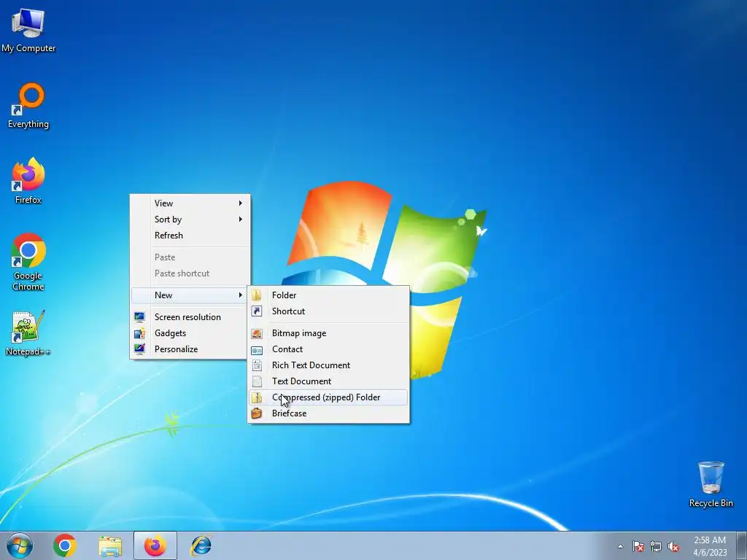Switch to Firefox in the taskbar

[155, 545]
